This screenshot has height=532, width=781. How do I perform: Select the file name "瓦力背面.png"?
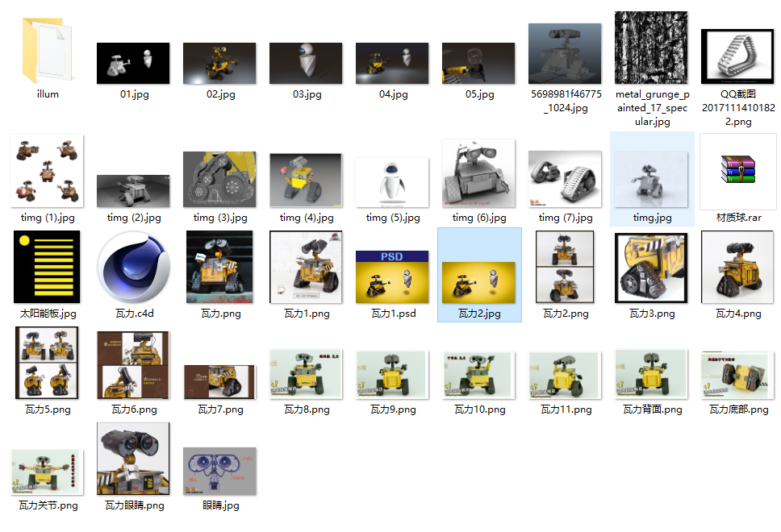(653, 409)
